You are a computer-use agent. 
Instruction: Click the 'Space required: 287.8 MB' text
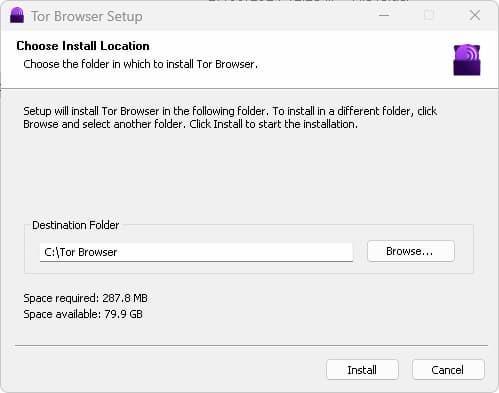85,298
